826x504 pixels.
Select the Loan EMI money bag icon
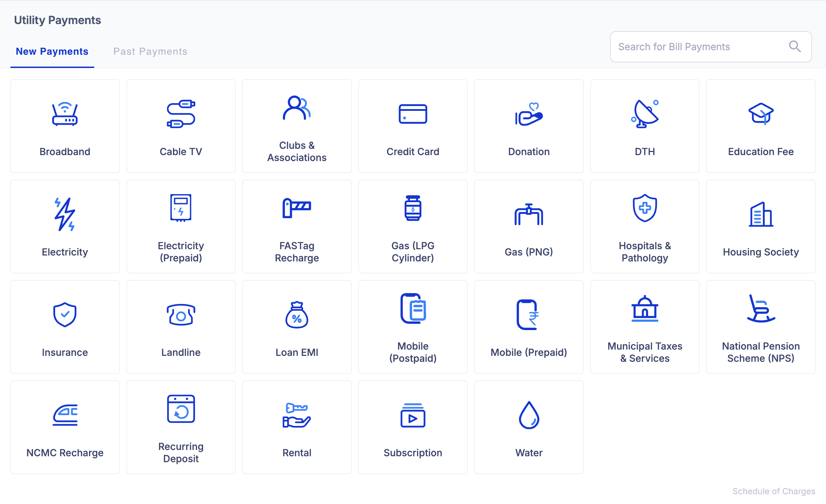tap(296, 315)
